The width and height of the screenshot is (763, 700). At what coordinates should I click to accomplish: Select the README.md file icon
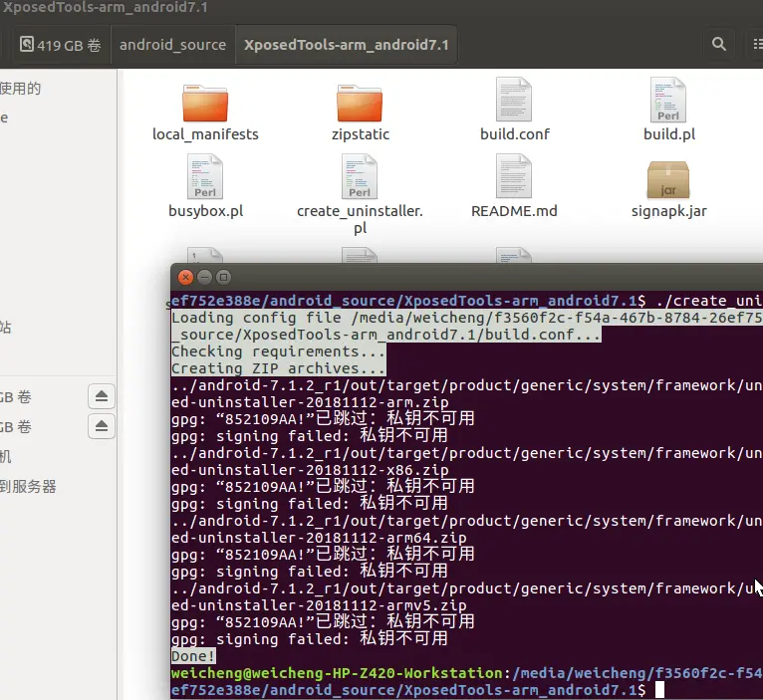click(514, 176)
